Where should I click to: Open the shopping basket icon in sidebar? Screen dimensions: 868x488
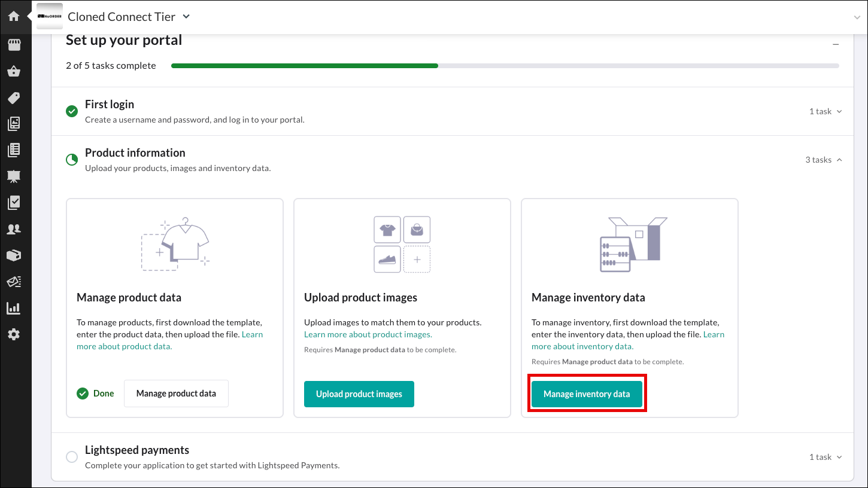pos(14,72)
